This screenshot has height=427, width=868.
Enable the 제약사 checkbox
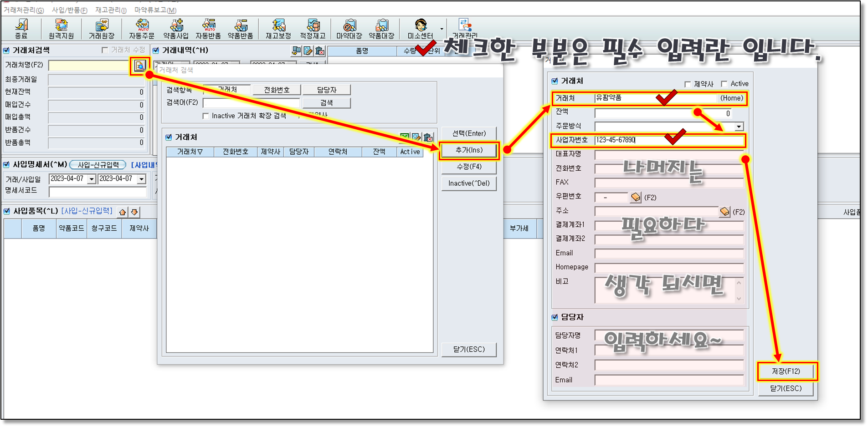[688, 84]
